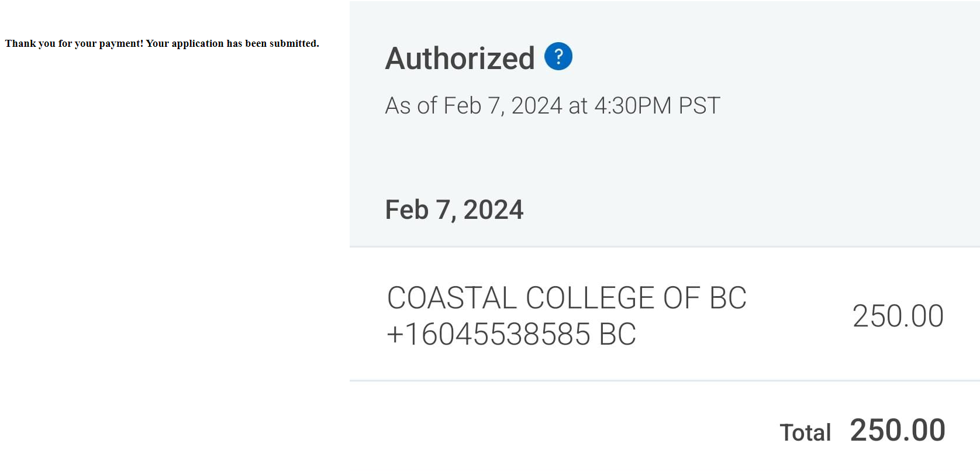Select the As of Feb 7, 2024 timestamp
Screen dimensions: 980x474
[x=553, y=106]
